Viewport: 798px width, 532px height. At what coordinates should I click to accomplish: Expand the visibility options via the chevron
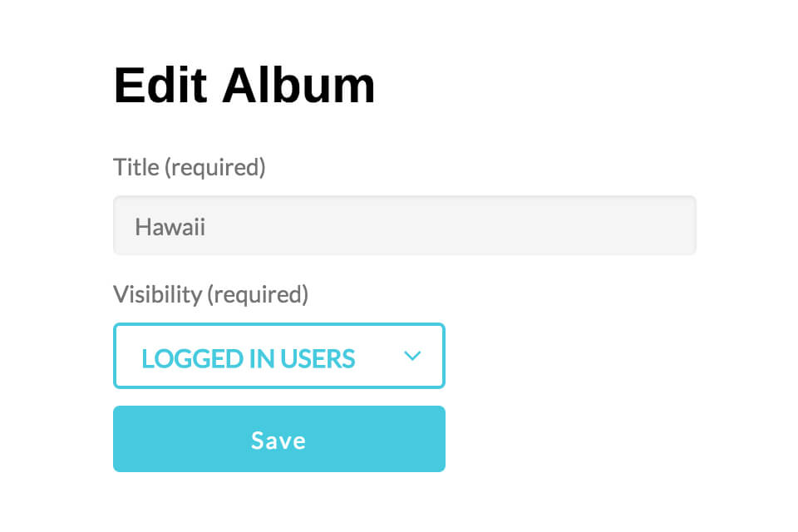click(412, 356)
